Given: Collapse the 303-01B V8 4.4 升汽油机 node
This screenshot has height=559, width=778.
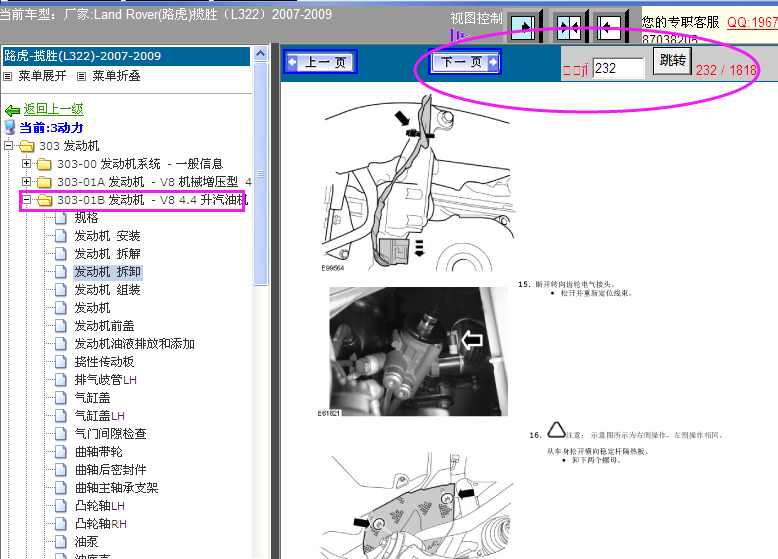Looking at the screenshot, I should coord(26,200).
